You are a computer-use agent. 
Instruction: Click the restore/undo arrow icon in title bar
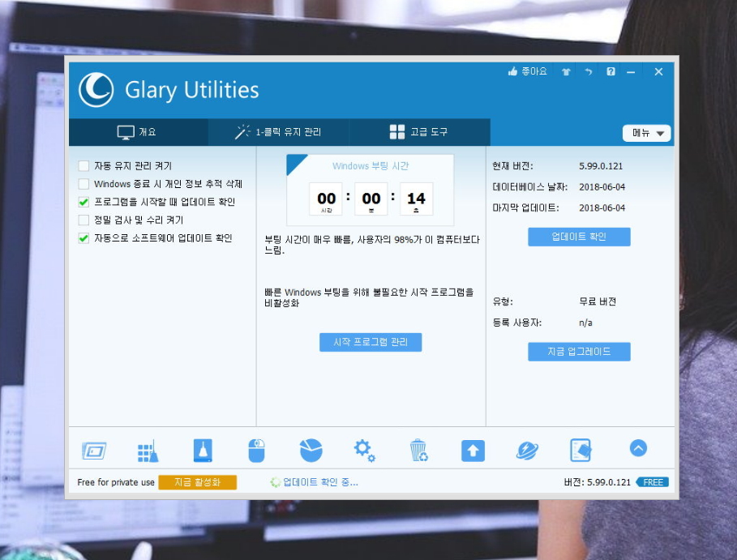tap(588, 72)
